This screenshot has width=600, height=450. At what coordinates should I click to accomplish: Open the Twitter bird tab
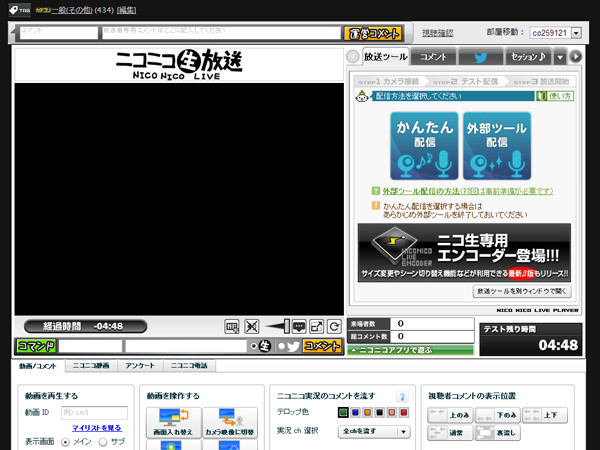pos(481,57)
